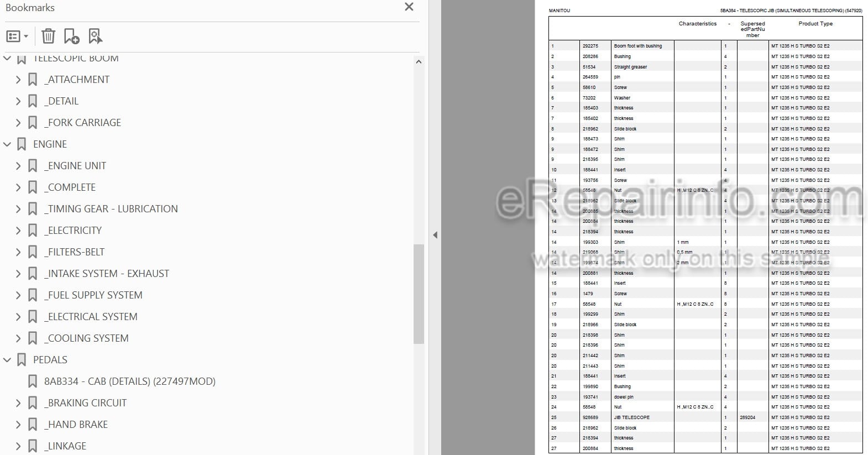Open the _FUEL SUPPLY SYSTEM bookmark
The height and width of the screenshot is (455, 868).
click(x=93, y=295)
